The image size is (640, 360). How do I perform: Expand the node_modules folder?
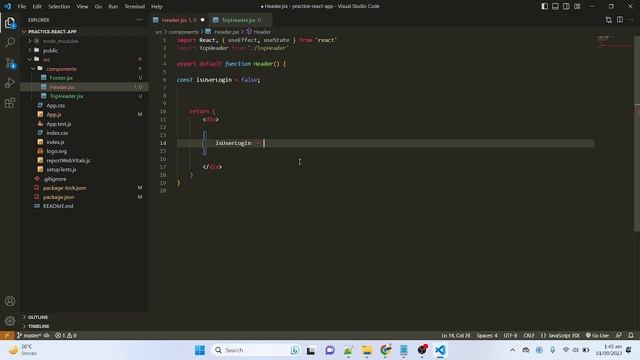60,41
